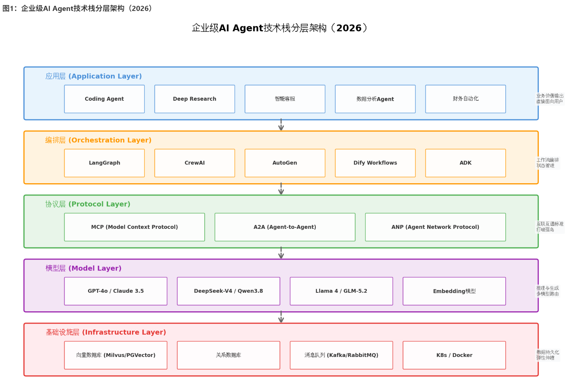Select the ADK box
Viewport: 570px width, 392px height.
coord(465,163)
